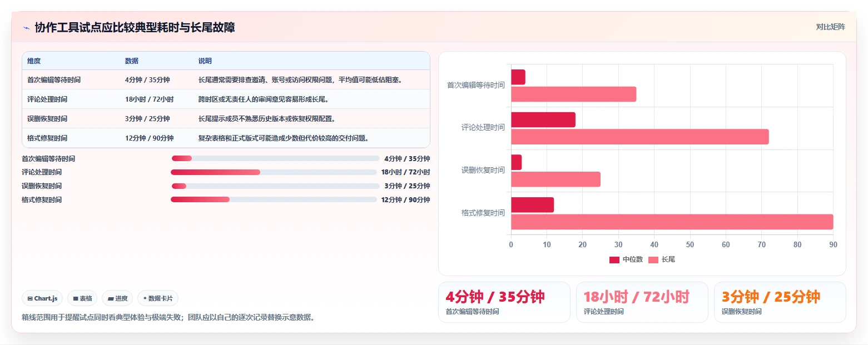Click the 数据 column header
Viewport: 868px width, 345px height.
[132, 61]
